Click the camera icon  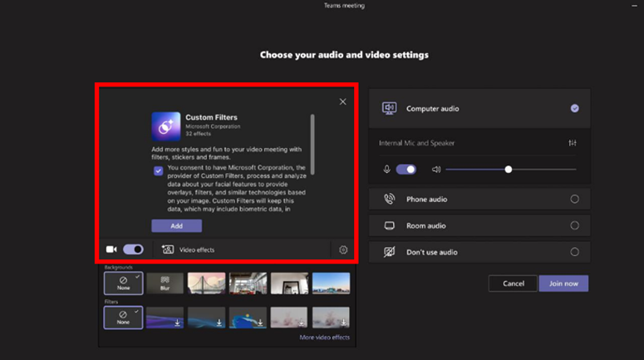[x=111, y=249]
